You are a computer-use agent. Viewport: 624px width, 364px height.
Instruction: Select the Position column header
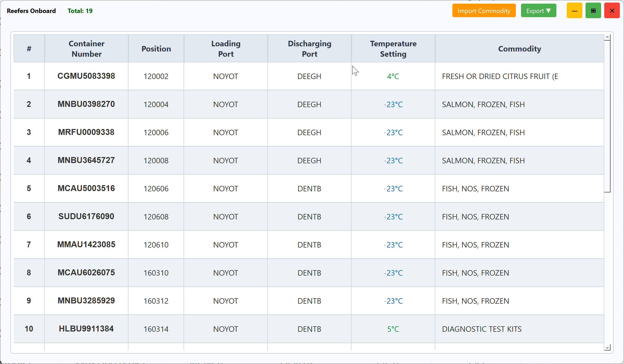coord(156,49)
